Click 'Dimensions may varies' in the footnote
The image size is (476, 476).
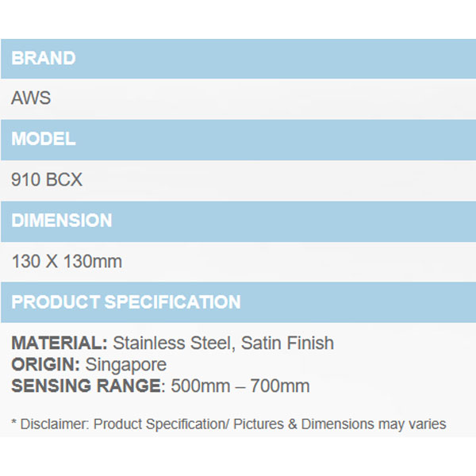(x=374, y=424)
